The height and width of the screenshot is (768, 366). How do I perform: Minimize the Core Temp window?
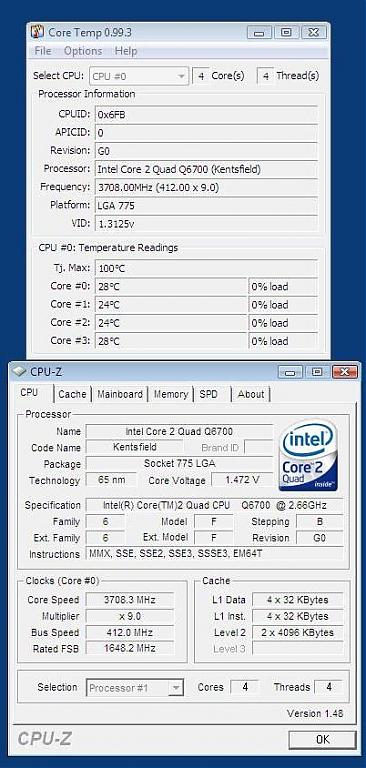[259, 33]
